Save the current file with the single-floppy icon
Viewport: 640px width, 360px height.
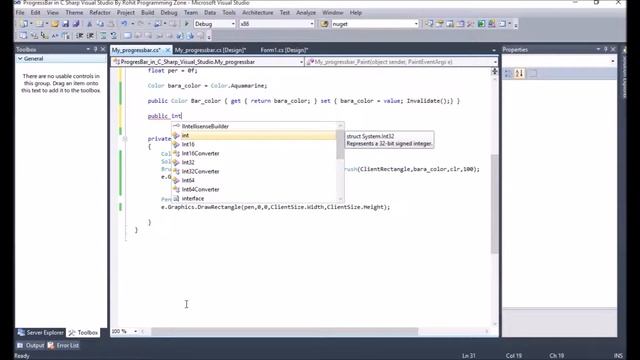pos(65,24)
